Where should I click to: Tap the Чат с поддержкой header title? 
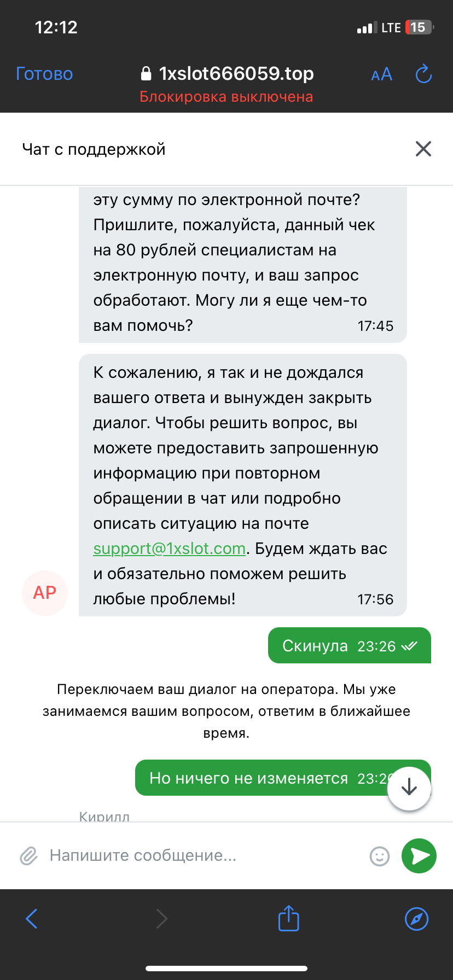tap(94, 149)
